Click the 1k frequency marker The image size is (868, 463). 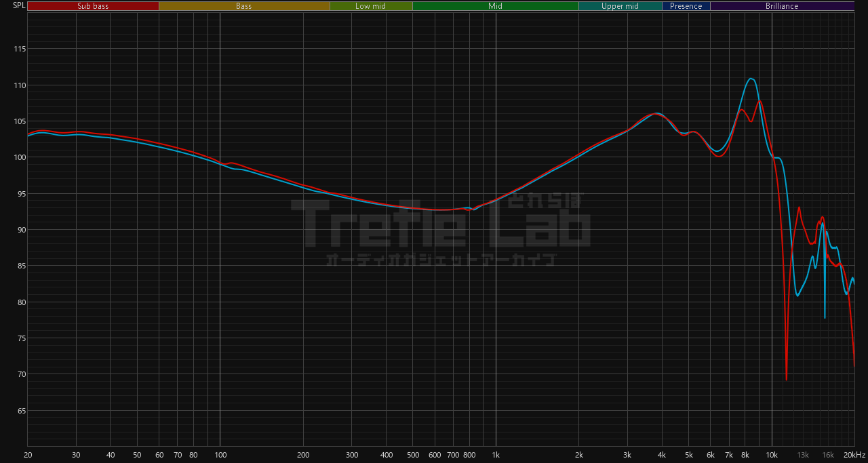(x=496, y=455)
